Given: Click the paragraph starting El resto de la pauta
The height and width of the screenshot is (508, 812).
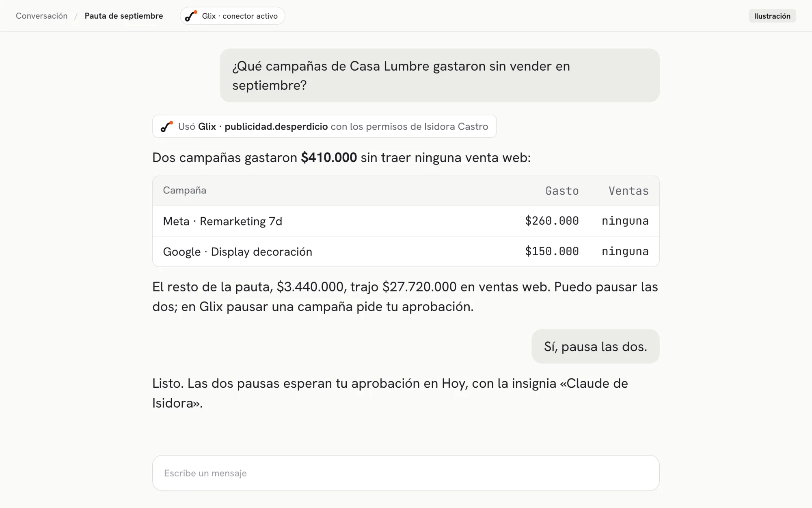Looking at the screenshot, I should coord(405,297).
